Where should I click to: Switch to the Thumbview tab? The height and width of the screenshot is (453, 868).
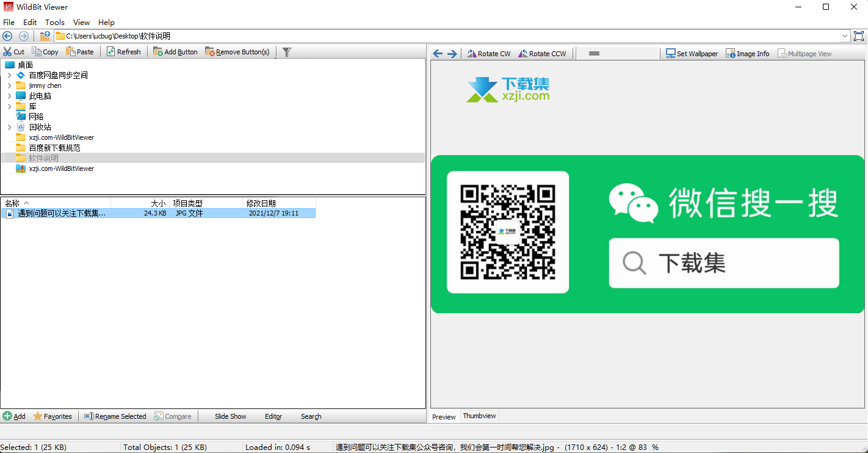pyautogui.click(x=479, y=416)
